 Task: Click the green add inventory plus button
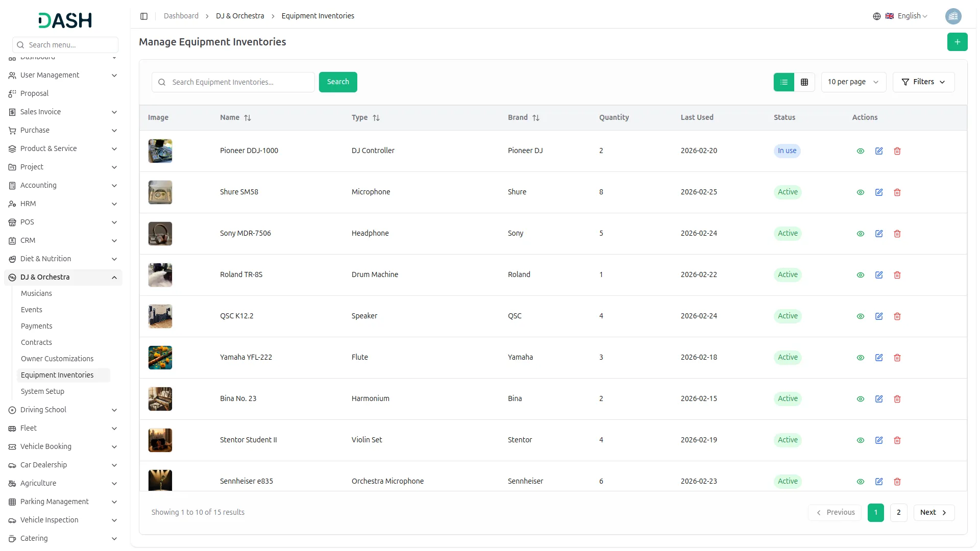[957, 42]
